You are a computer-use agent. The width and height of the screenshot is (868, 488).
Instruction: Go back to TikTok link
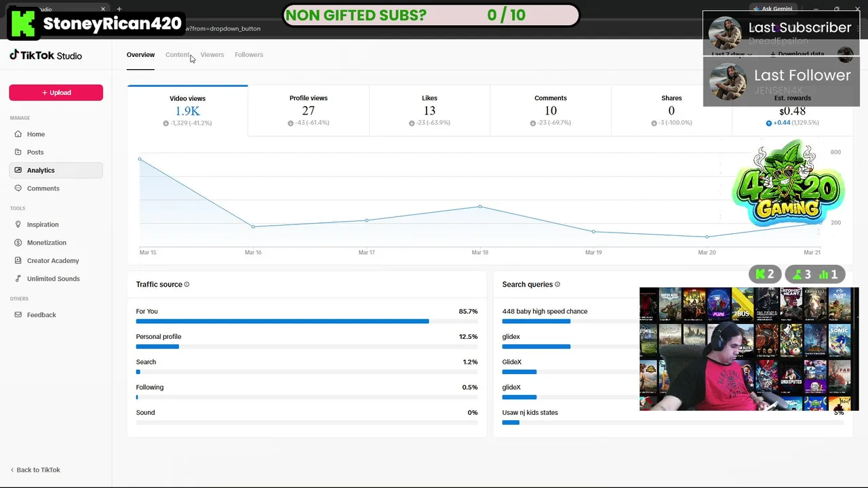pyautogui.click(x=35, y=470)
